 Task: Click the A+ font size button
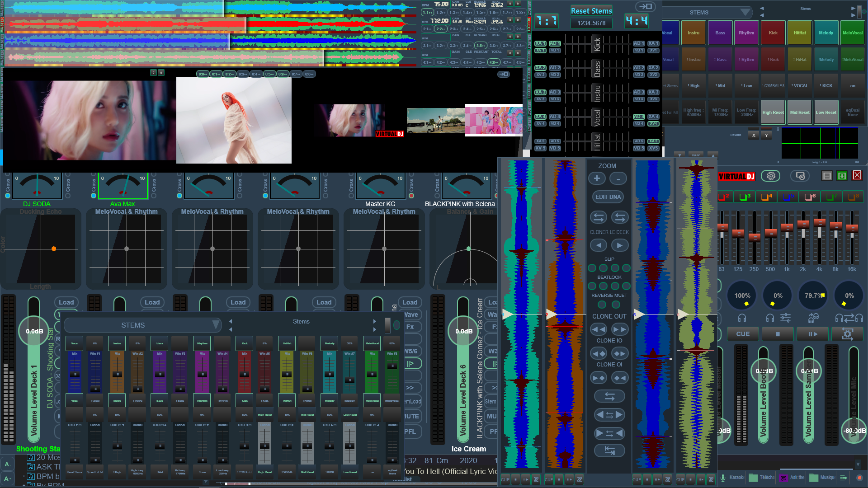point(7,479)
